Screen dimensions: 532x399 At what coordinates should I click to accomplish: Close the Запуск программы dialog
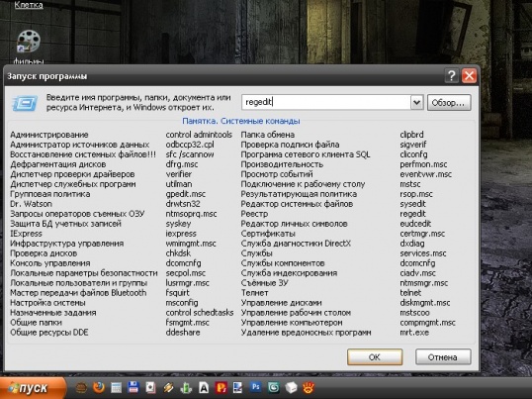click(469, 75)
